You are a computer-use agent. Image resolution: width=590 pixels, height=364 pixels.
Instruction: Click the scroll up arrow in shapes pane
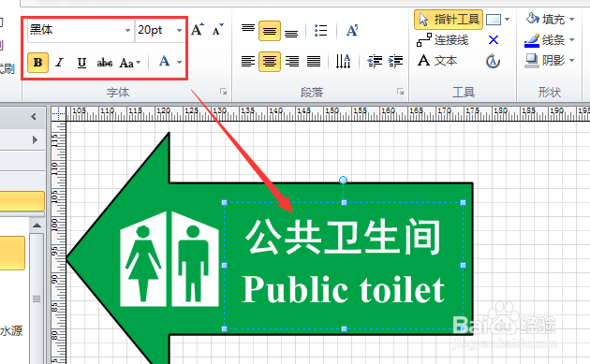point(37,226)
